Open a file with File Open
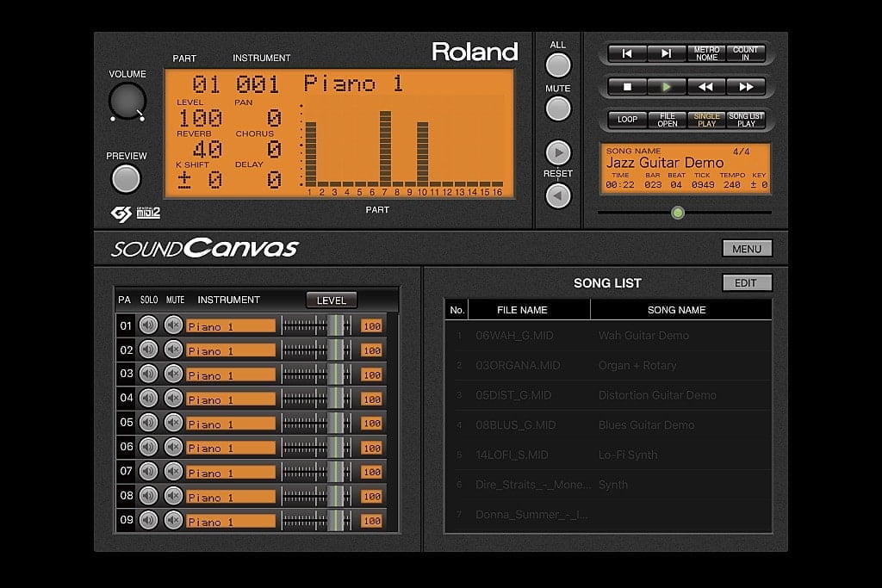This screenshot has height=588, width=882. [667, 120]
